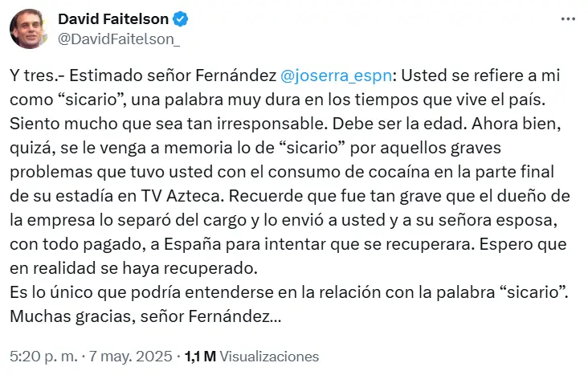Click the word 'irresponsable' in the tweet

click(271, 124)
